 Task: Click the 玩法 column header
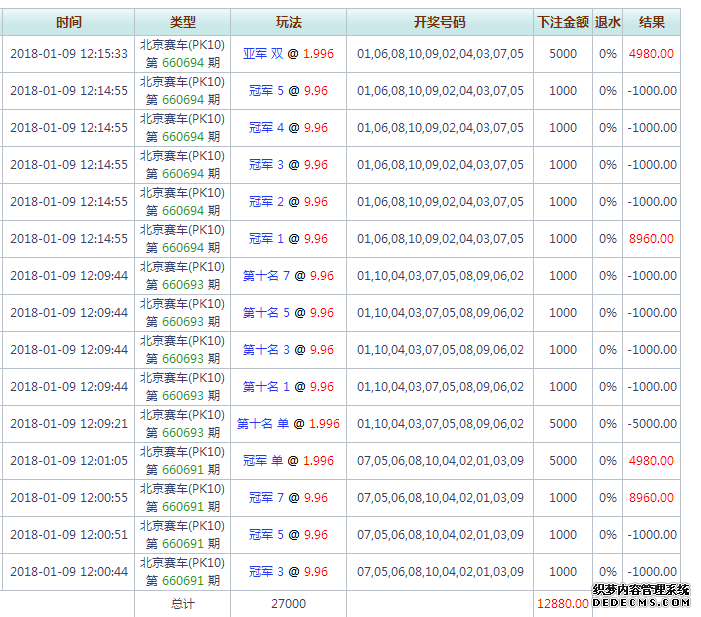288,22
